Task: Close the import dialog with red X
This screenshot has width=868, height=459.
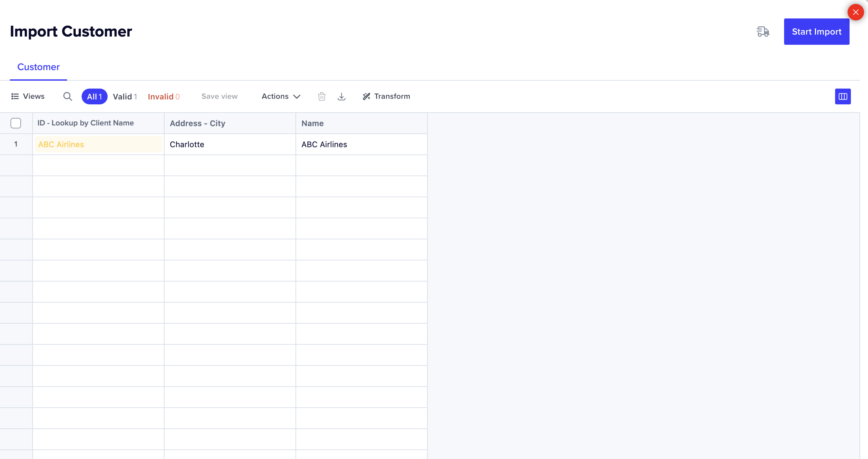Action: pyautogui.click(x=855, y=12)
